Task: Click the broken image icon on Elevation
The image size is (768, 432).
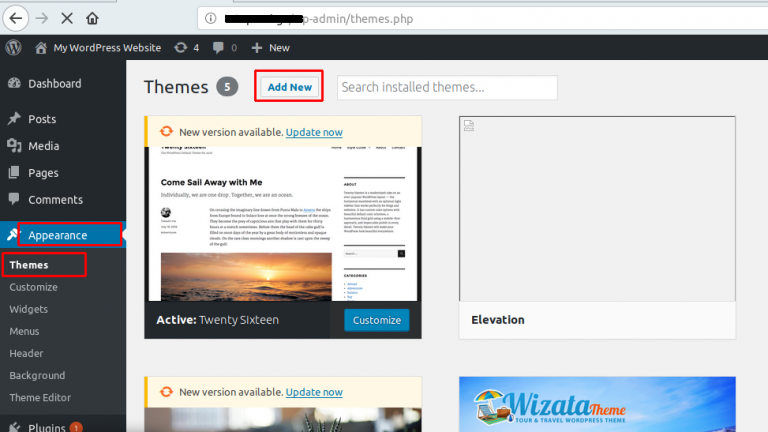Action: pyautogui.click(x=469, y=125)
